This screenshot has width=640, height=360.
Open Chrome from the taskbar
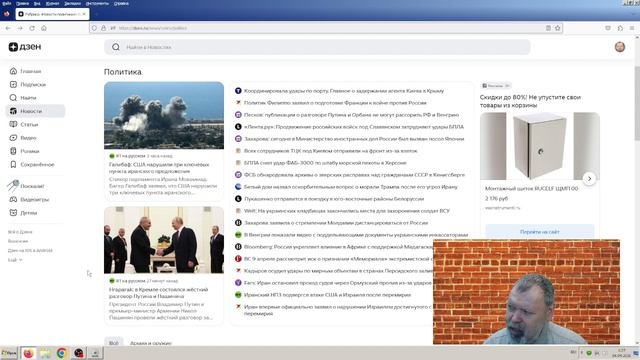coord(62,353)
